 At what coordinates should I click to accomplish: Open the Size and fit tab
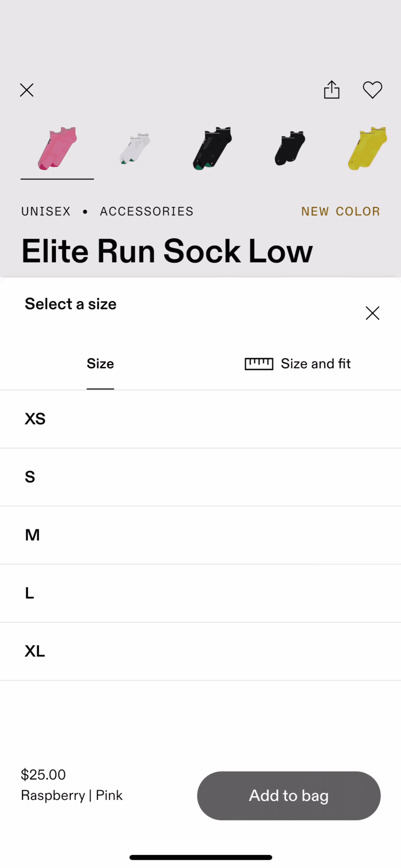[x=315, y=364]
